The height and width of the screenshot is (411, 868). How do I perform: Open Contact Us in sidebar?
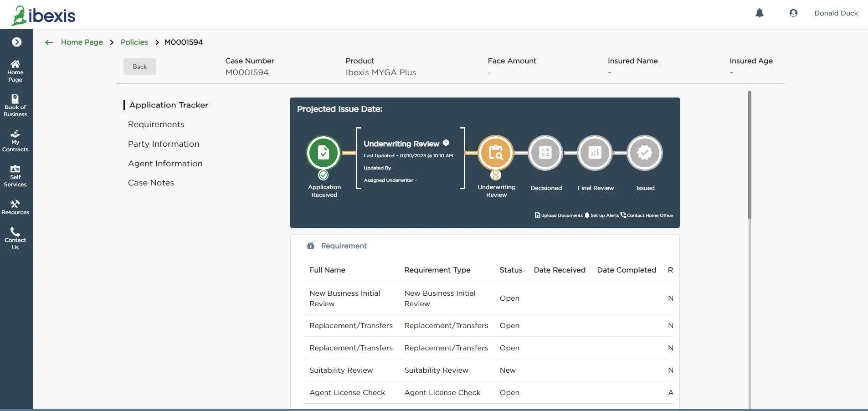15,239
